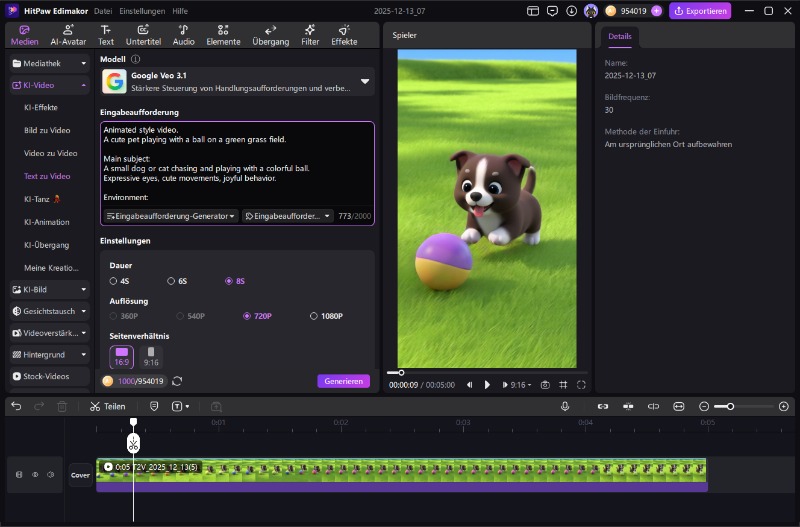This screenshot has width=800, height=527.
Task: Click into the Eingabeaufforderung text field
Action: pos(237,164)
